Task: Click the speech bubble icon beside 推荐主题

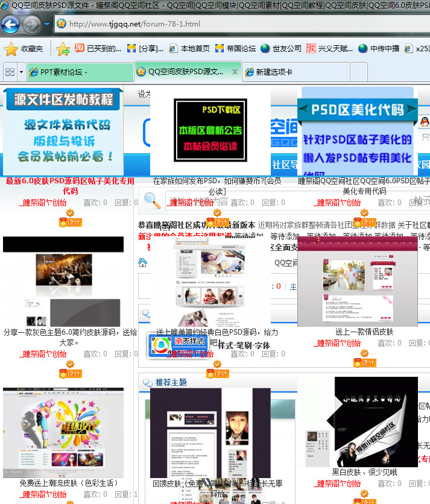Action: [147, 383]
